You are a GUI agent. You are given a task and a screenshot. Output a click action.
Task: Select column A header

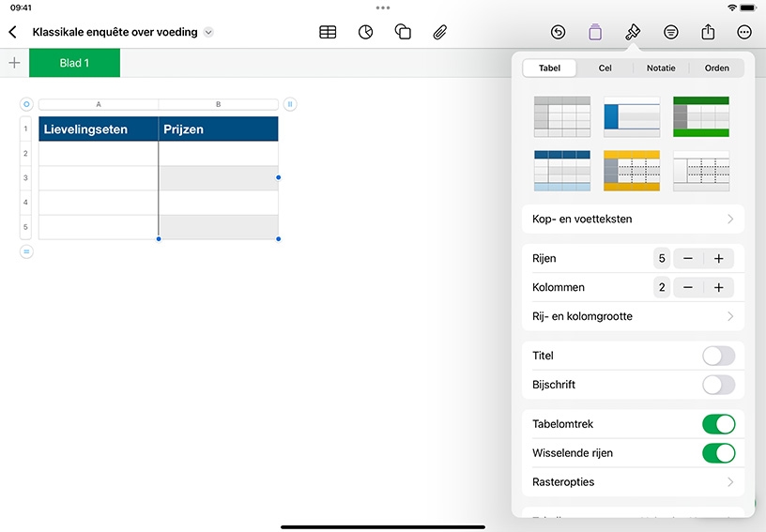pos(99,104)
